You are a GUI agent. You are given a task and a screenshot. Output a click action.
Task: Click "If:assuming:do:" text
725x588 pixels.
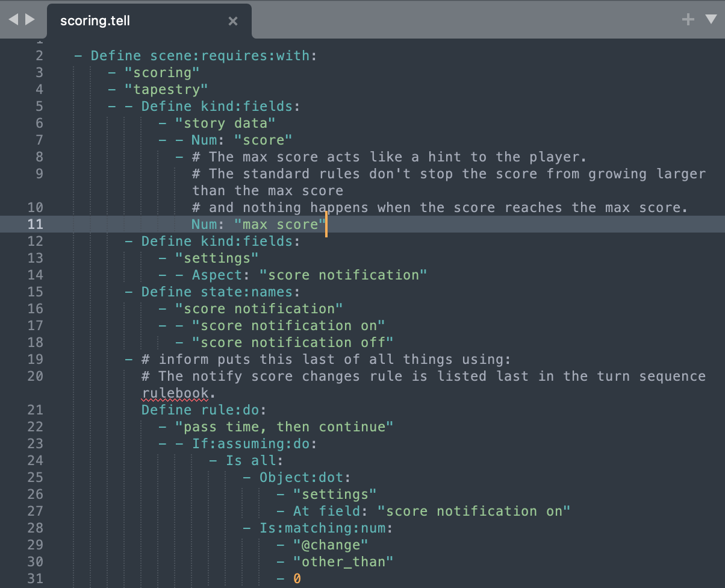click(255, 443)
